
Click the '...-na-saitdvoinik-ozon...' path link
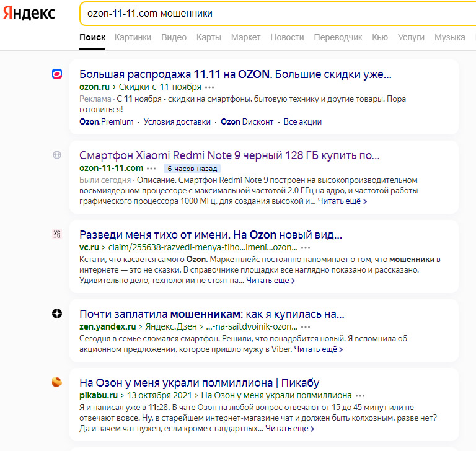[x=252, y=326]
